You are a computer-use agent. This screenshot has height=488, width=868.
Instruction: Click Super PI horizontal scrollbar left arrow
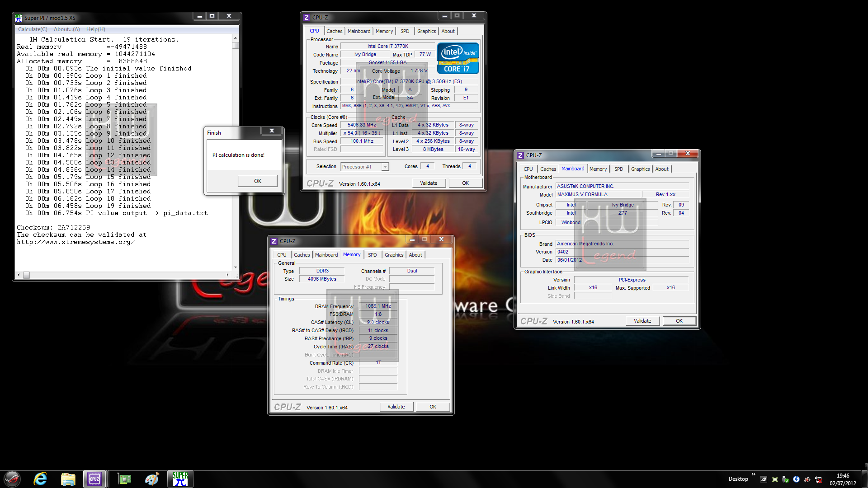pyautogui.click(x=19, y=275)
